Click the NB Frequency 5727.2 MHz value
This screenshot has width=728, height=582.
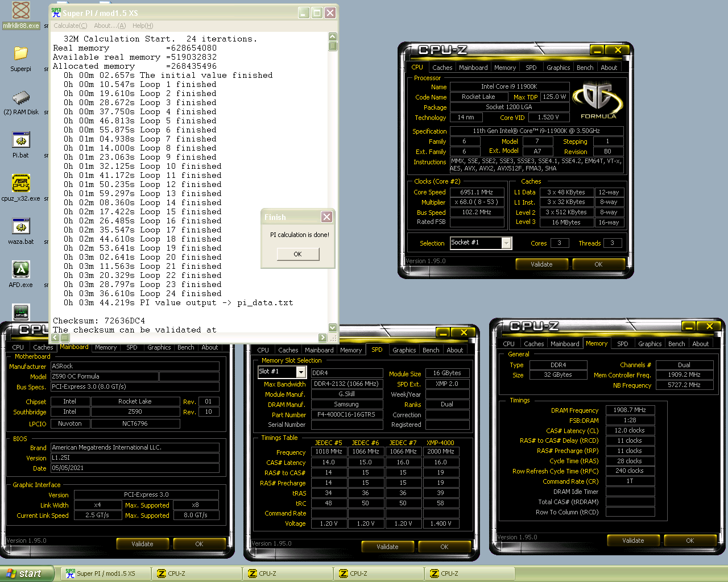684,385
